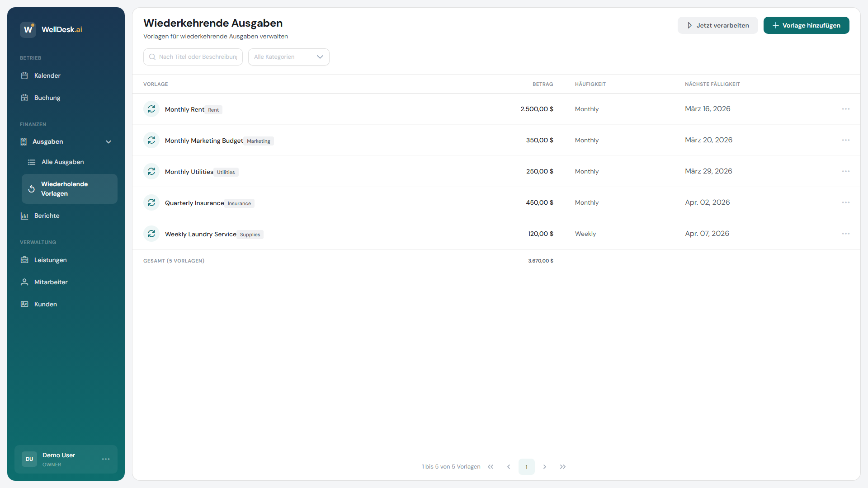
Task: Select page 1 in pagination
Action: pyautogui.click(x=526, y=467)
